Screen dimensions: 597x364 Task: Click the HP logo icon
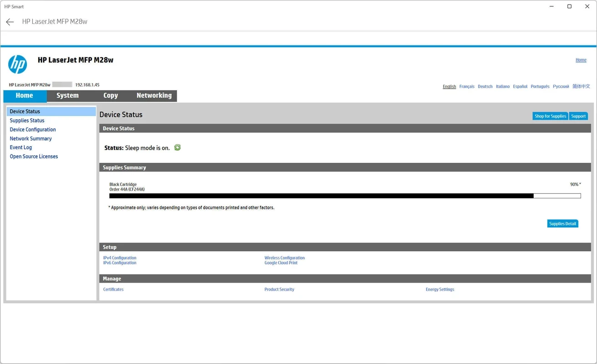(x=18, y=64)
